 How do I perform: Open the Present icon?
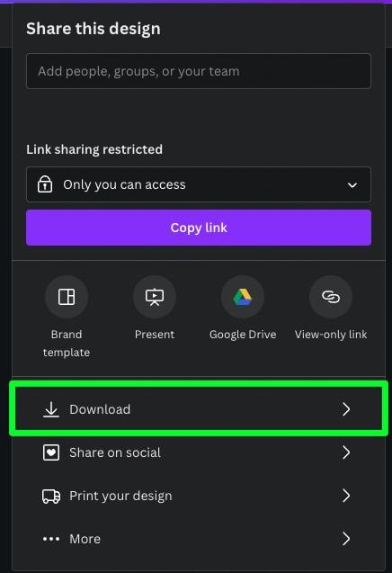tap(155, 297)
